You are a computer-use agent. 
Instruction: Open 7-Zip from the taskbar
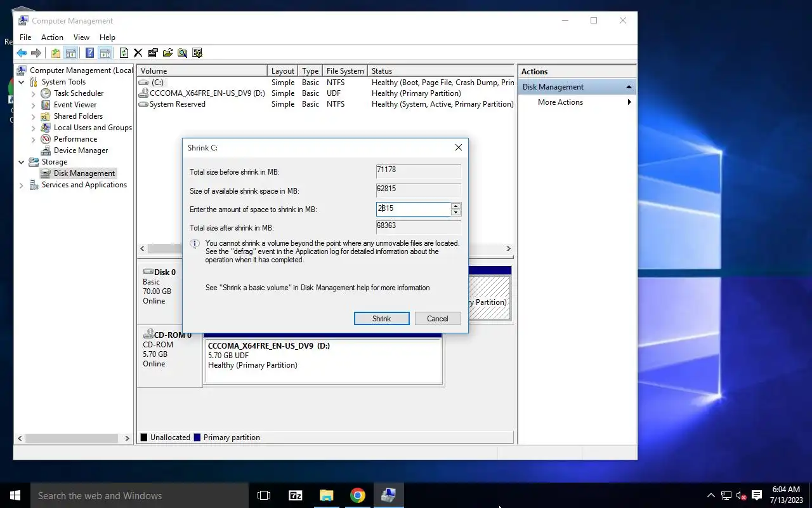pos(295,495)
